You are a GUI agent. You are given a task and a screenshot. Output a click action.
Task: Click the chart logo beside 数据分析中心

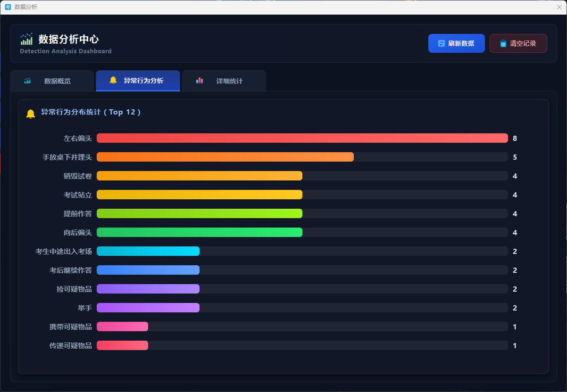tap(26, 39)
